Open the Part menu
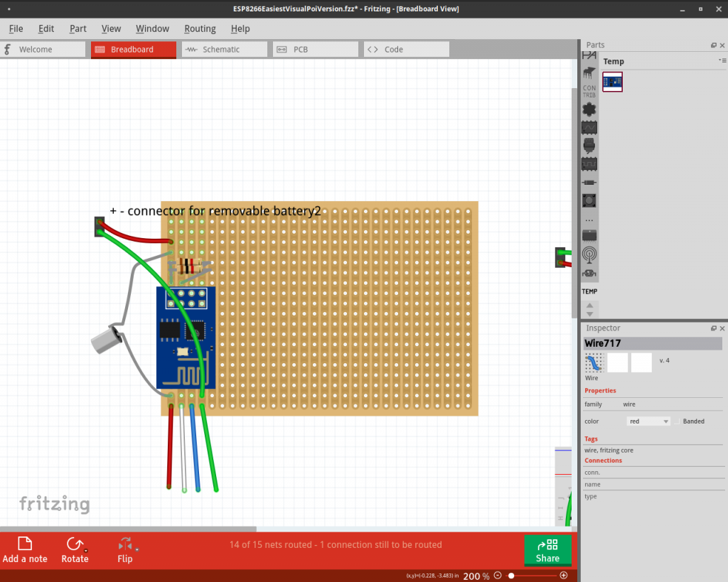This screenshot has width=728, height=582. 78,28
